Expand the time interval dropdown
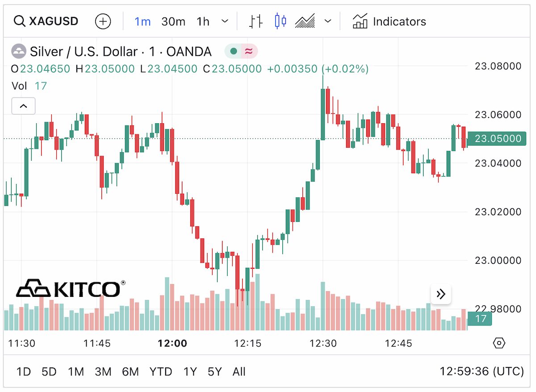The image size is (536, 392). point(225,21)
